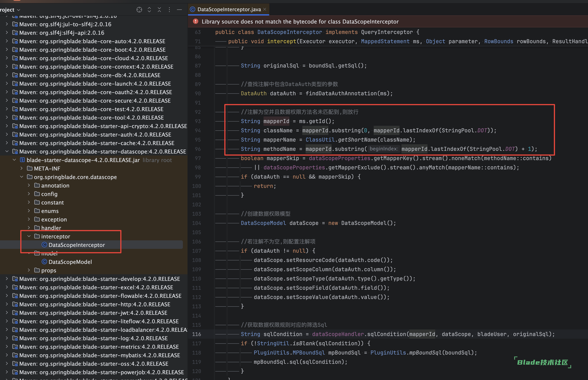Click line number 116 in the gutter
The height and width of the screenshot is (380, 588).
coord(197,334)
